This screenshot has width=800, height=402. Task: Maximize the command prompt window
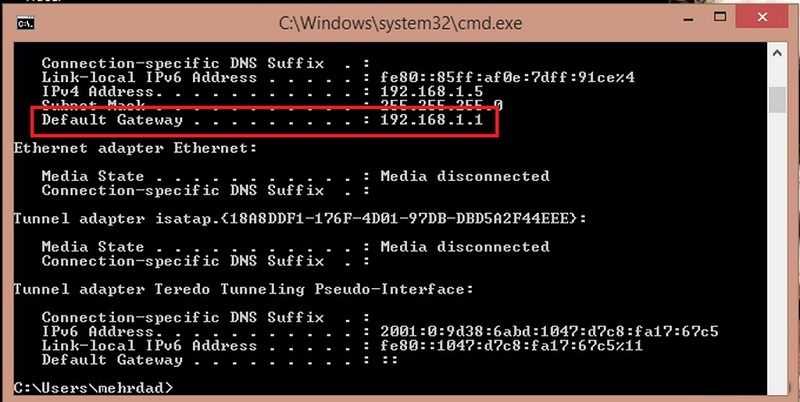(x=720, y=18)
